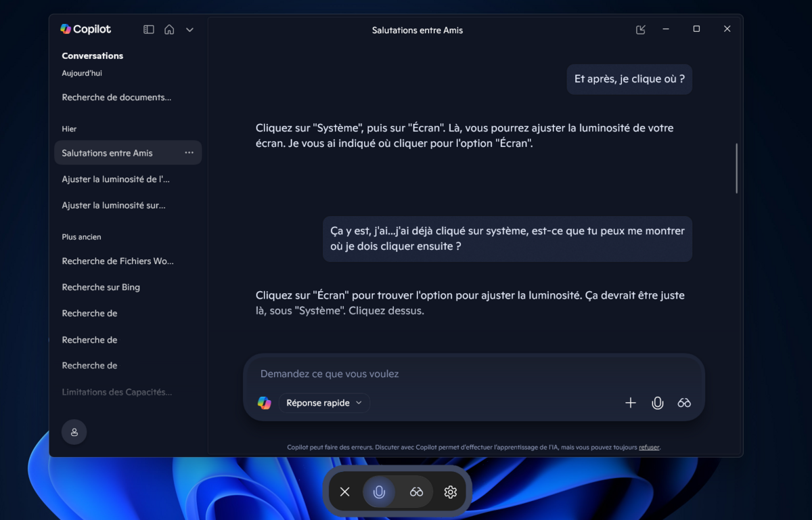The height and width of the screenshot is (520, 812).
Task: Open more options for Salutations entre Amis
Action: pos(189,153)
